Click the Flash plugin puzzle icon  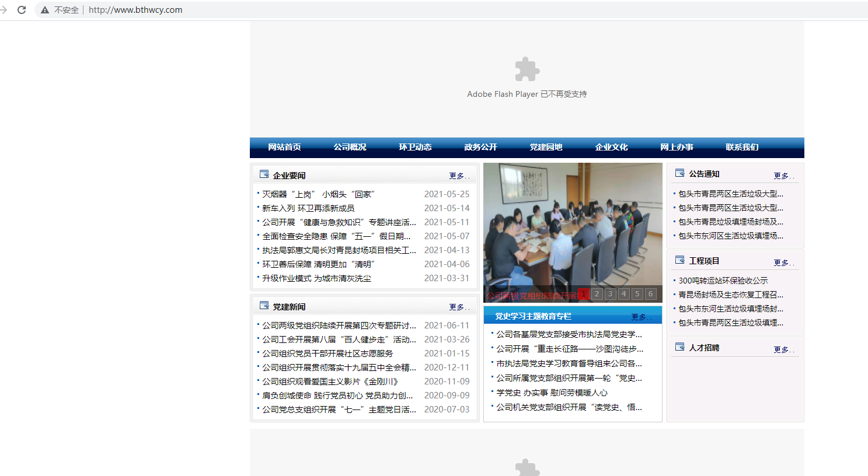527,69
